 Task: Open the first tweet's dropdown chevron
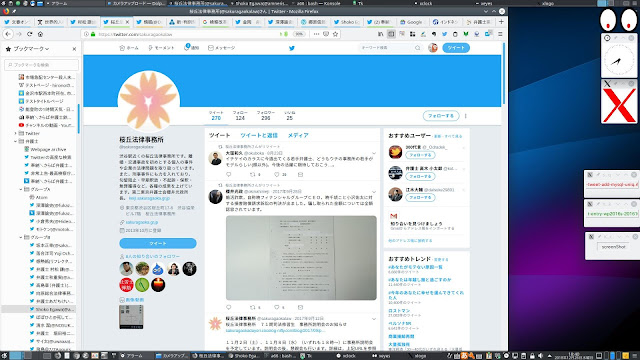373,153
